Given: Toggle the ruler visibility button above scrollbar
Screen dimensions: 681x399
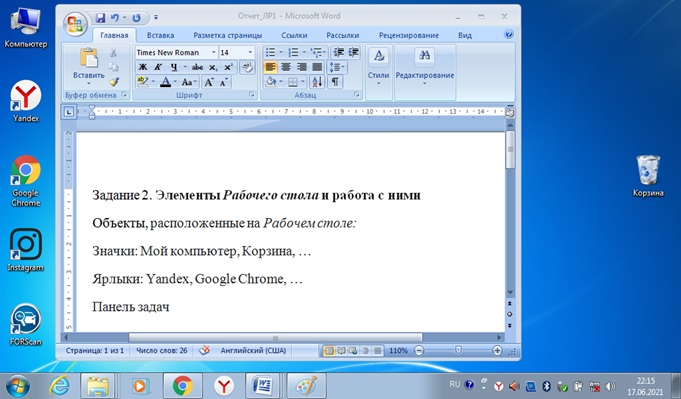Looking at the screenshot, I should 510,113.
